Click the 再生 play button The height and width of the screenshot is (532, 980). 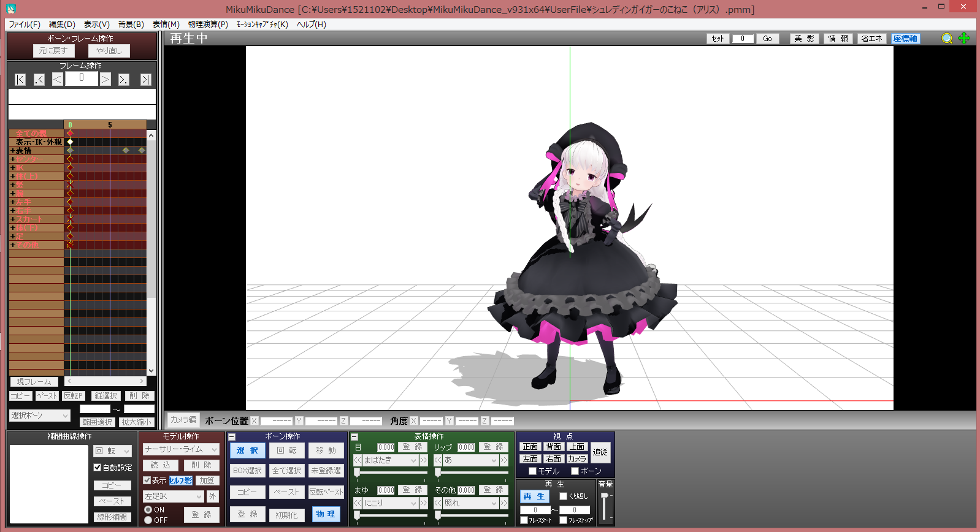click(534, 496)
